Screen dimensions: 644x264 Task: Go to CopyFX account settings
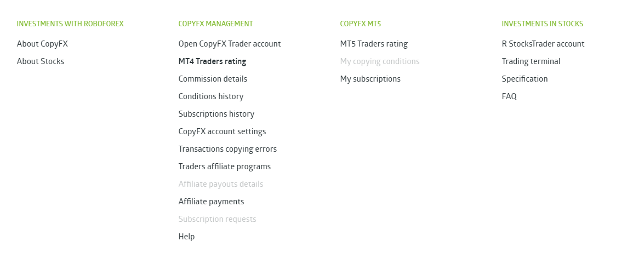222,131
